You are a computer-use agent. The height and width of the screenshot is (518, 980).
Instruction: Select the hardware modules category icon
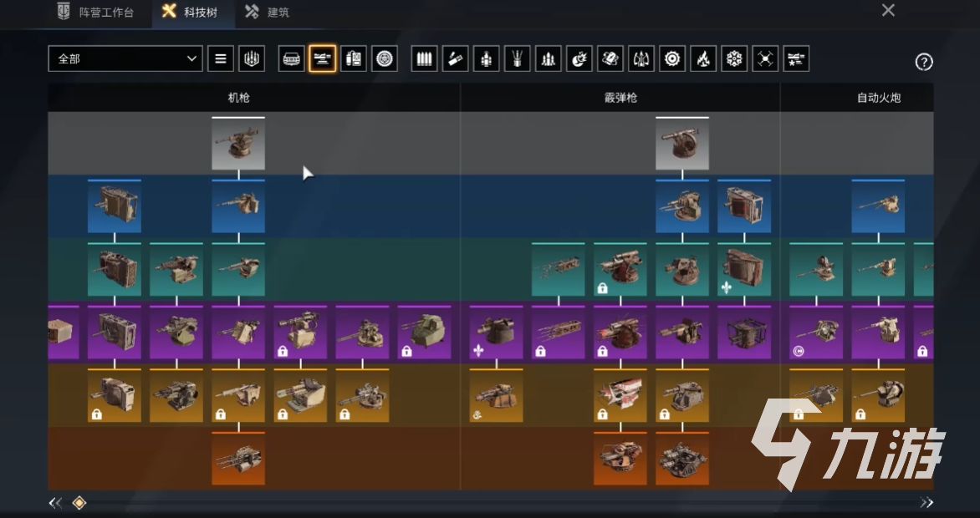pos(353,58)
